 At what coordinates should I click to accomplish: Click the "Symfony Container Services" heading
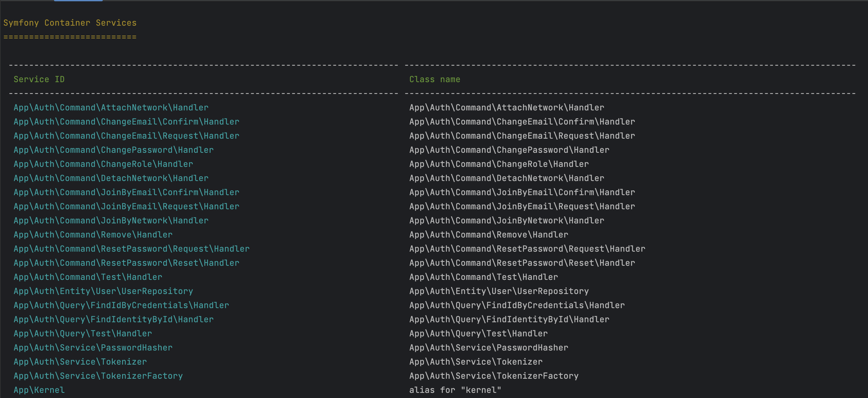coord(70,23)
